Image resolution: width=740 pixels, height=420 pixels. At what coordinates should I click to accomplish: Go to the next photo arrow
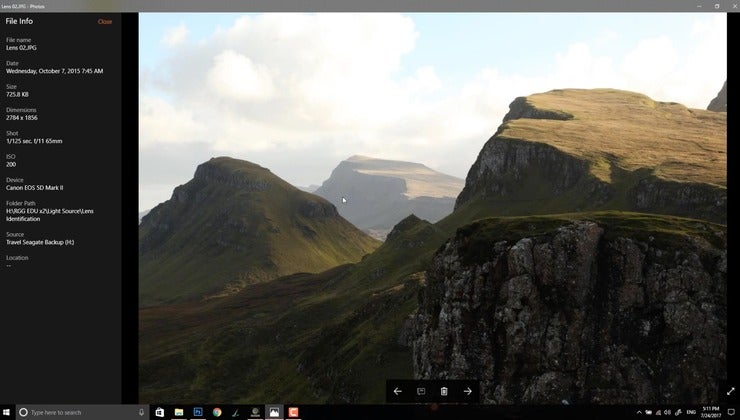[x=467, y=391]
